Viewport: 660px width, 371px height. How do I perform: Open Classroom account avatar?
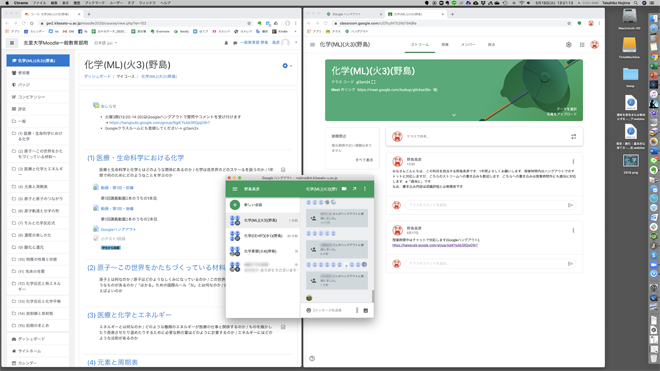point(595,45)
